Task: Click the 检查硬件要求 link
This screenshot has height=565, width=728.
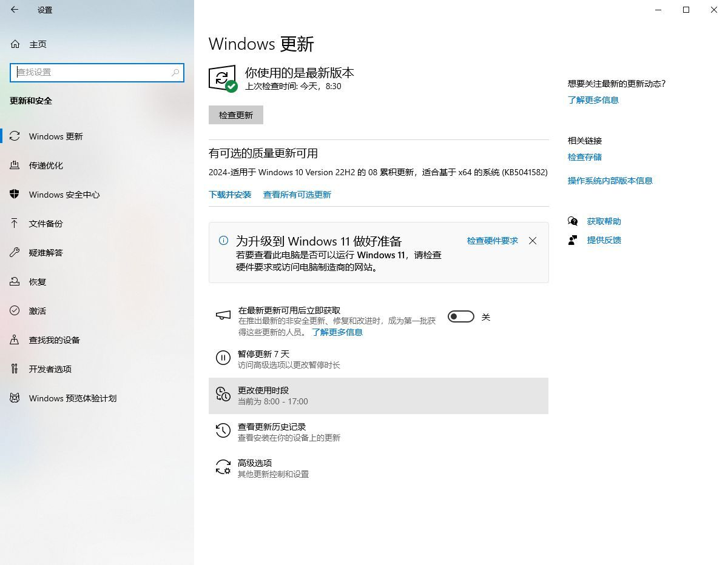Action: click(493, 241)
